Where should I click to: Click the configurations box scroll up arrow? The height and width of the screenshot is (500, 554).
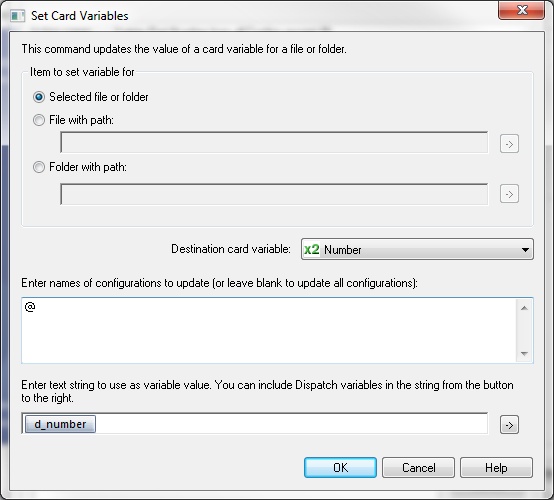point(524,308)
